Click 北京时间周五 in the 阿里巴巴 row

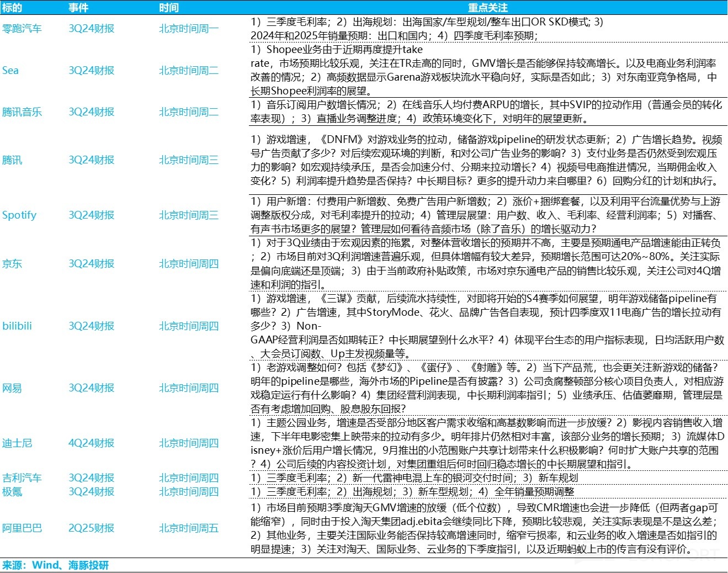[189, 528]
